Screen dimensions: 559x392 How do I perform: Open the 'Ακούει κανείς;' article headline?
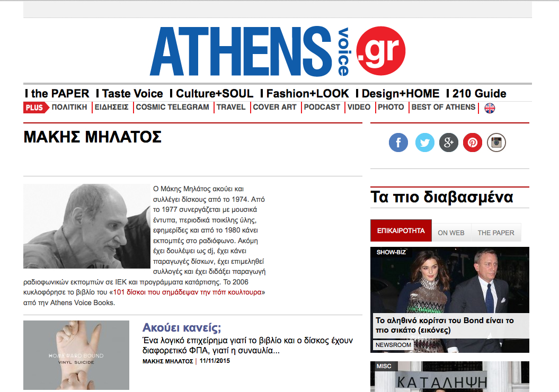[x=182, y=327]
